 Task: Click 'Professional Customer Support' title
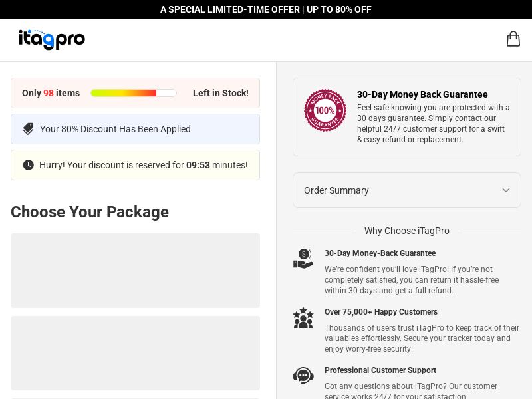click(x=380, y=370)
